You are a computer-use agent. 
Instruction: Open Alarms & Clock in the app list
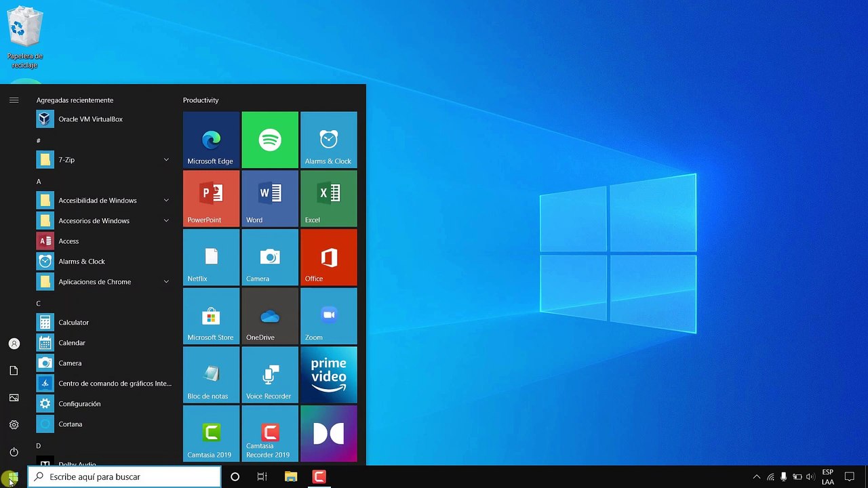coord(104,262)
